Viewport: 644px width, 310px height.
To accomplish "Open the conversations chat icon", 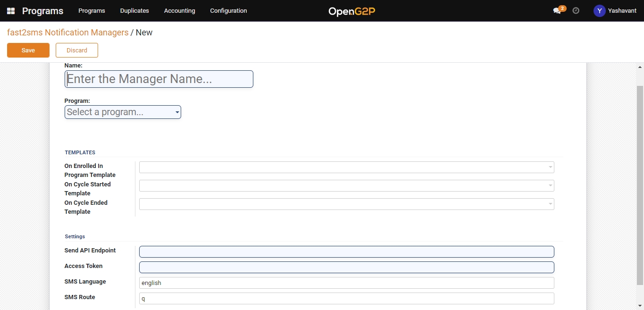I will 557,11.
